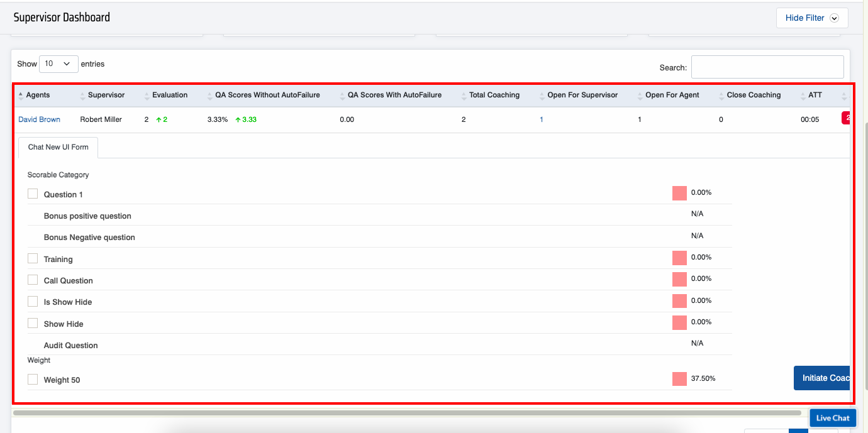Click the red swatch beside Weight 50

click(679, 379)
